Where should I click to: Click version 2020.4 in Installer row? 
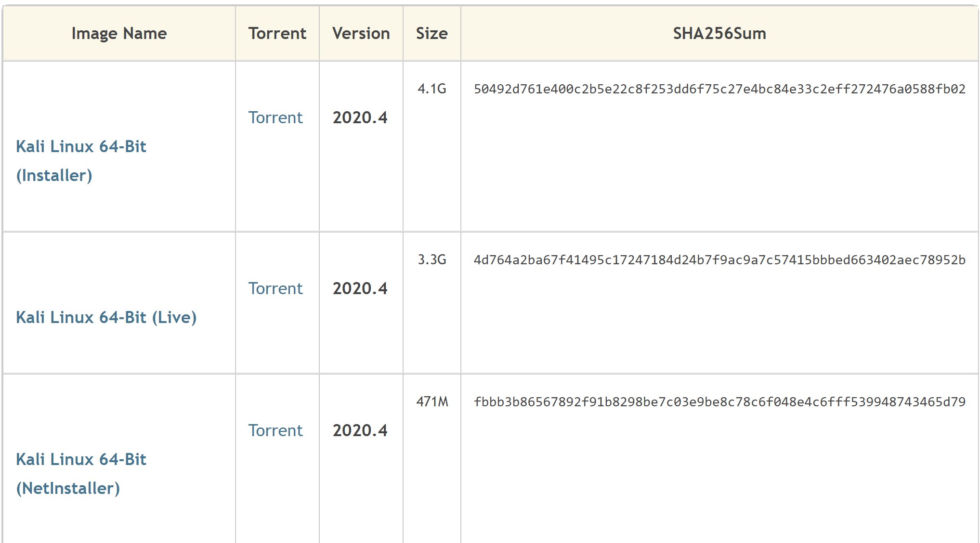pos(360,118)
